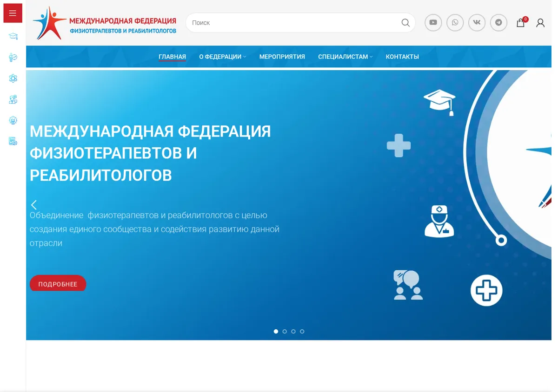558x392 pixels.
Task: Expand the О ФЕДЕРАЦИИ dropdown menu
Action: pyautogui.click(x=222, y=57)
